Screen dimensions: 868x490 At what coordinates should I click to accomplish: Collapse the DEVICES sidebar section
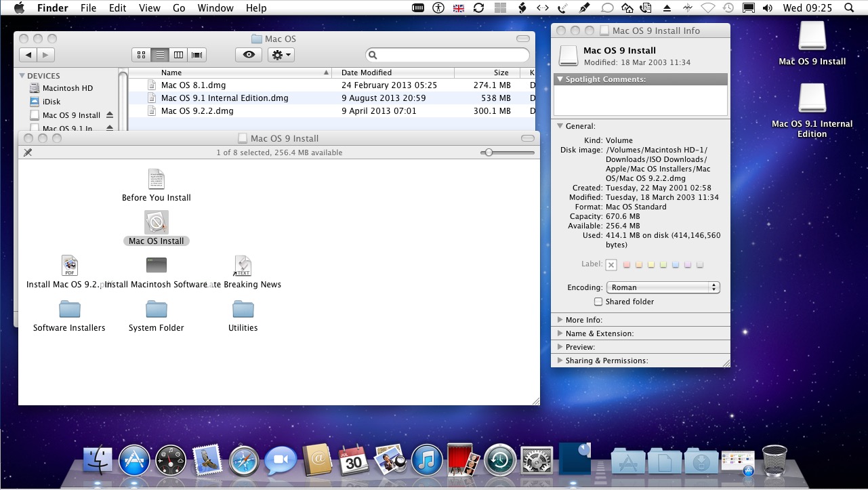22,76
